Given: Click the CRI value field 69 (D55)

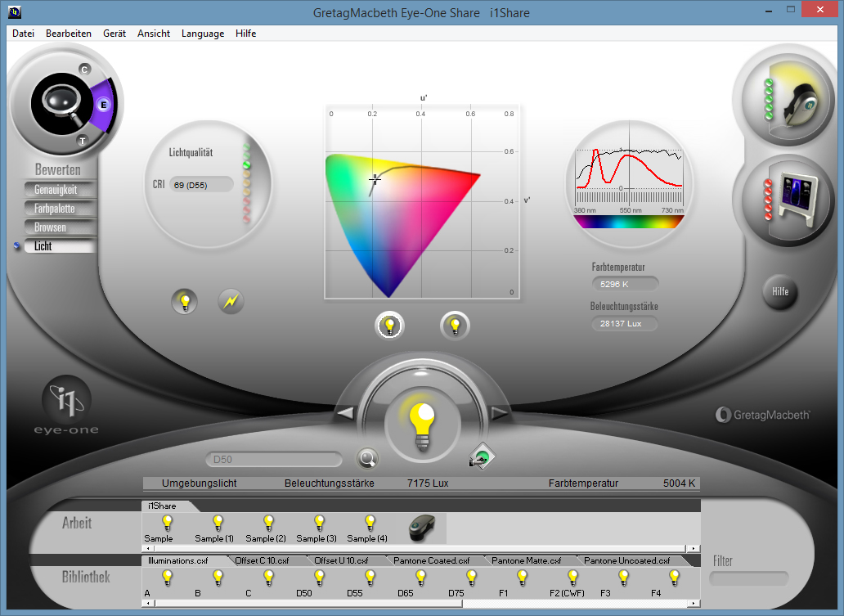Looking at the screenshot, I should pyautogui.click(x=201, y=185).
